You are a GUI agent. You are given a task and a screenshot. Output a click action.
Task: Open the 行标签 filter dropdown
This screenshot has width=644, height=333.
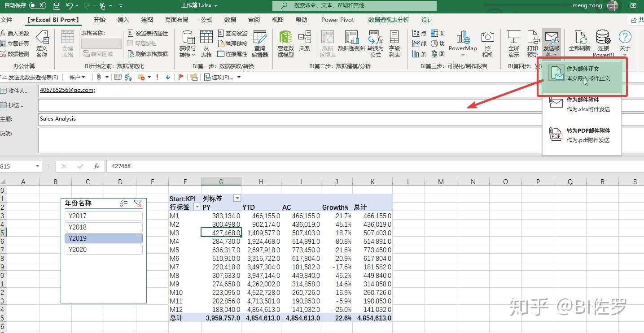pos(197,207)
